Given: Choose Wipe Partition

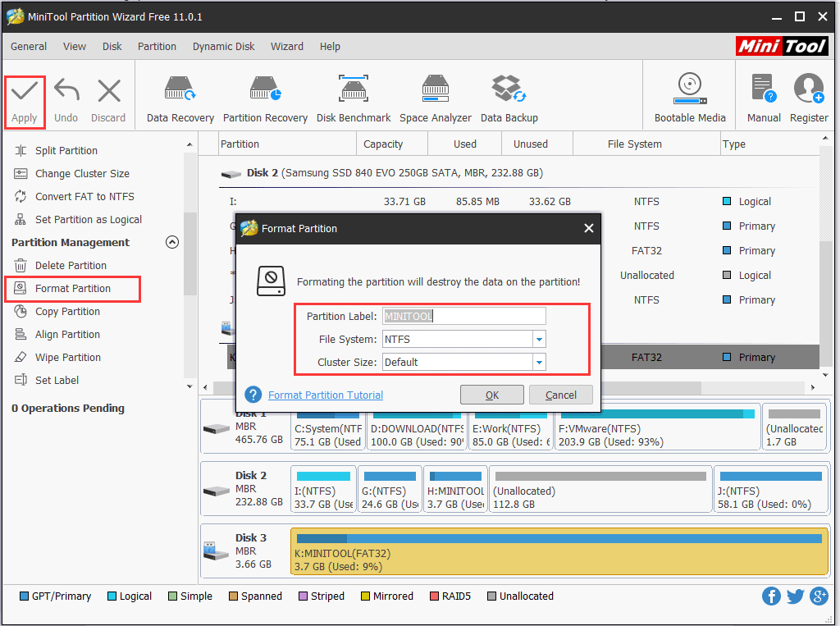Looking at the screenshot, I should click(67, 358).
